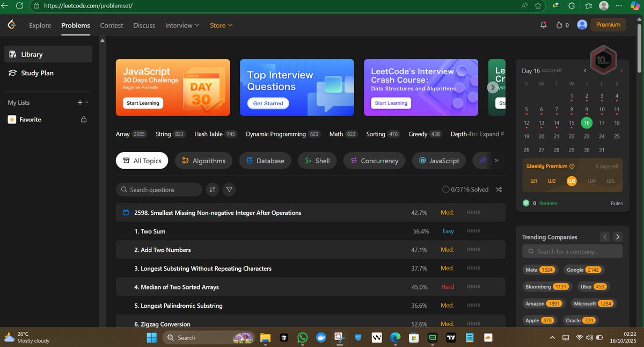The width and height of the screenshot is (644, 347).
Task: Expand the full topic tag list
Action: click(x=492, y=134)
